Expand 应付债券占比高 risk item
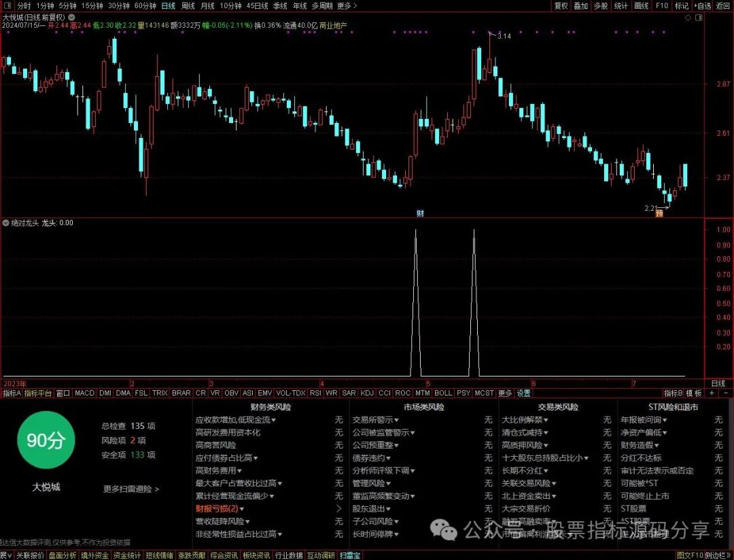The image size is (734, 560). pyautogui.click(x=226, y=458)
